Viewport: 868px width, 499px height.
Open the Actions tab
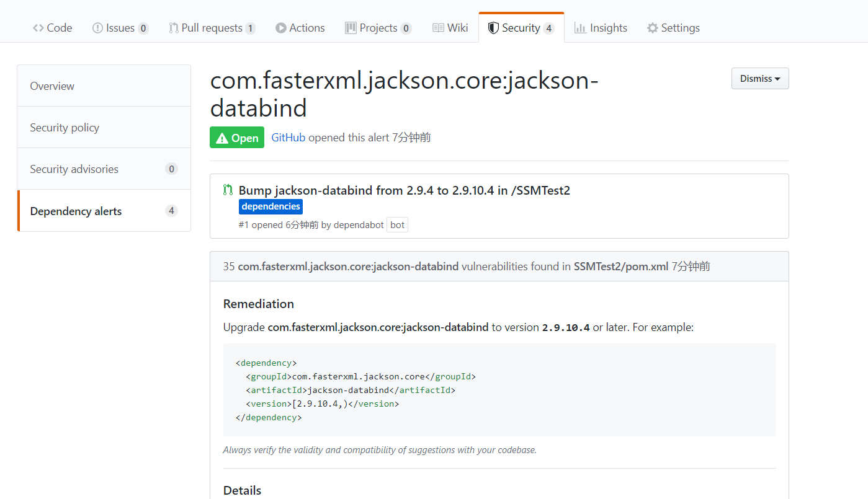pyautogui.click(x=300, y=28)
